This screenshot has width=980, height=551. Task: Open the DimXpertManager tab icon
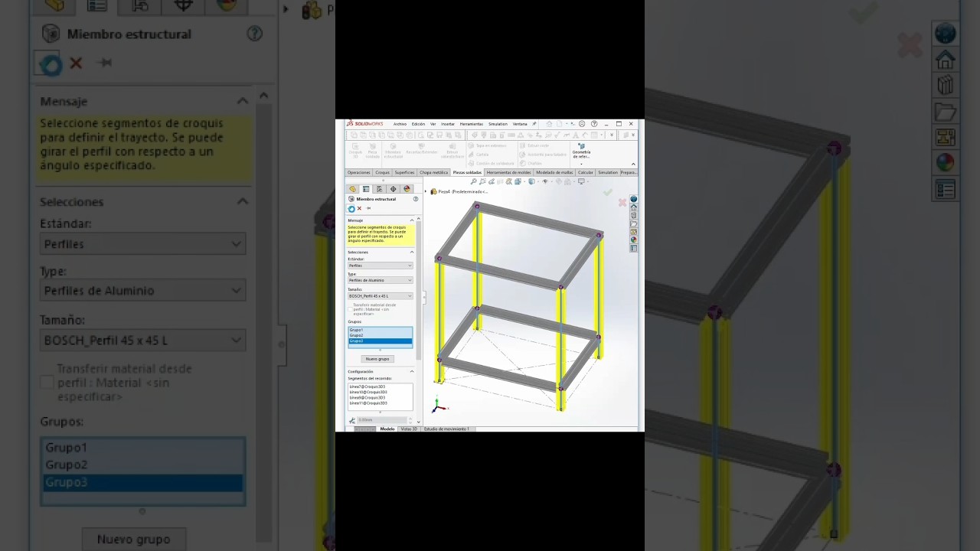pyautogui.click(x=393, y=189)
